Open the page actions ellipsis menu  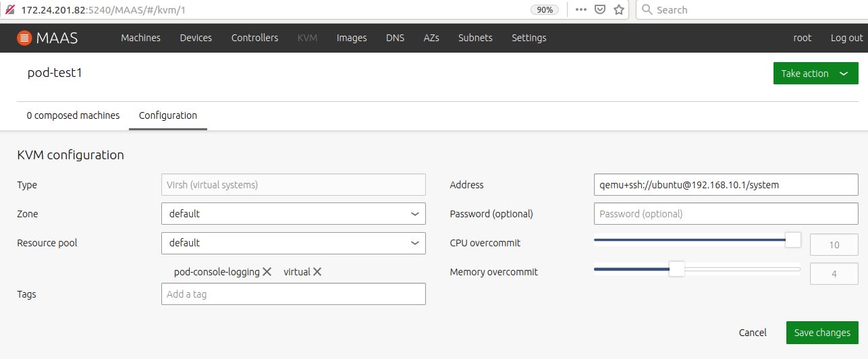click(x=580, y=10)
